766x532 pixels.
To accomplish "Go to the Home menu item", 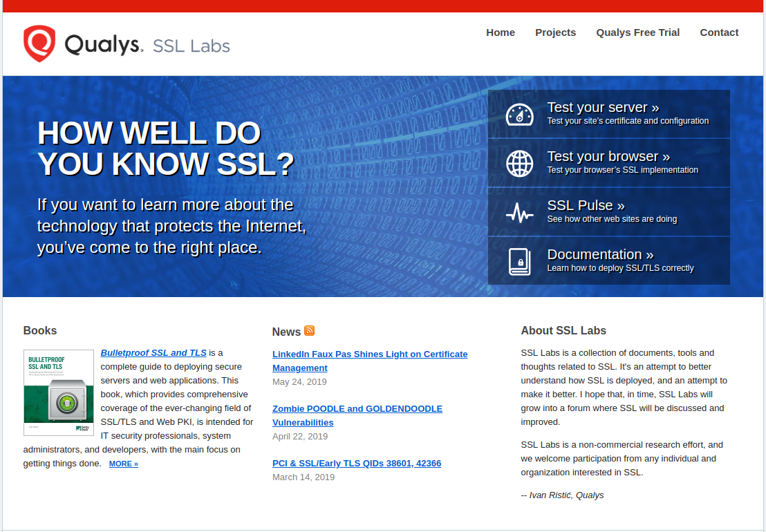I will tap(500, 32).
